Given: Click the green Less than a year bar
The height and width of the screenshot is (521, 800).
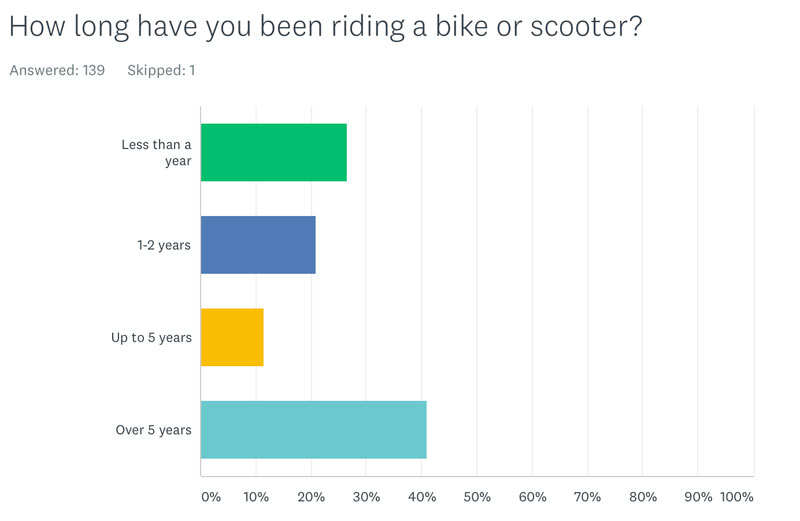Looking at the screenshot, I should coord(274,153).
